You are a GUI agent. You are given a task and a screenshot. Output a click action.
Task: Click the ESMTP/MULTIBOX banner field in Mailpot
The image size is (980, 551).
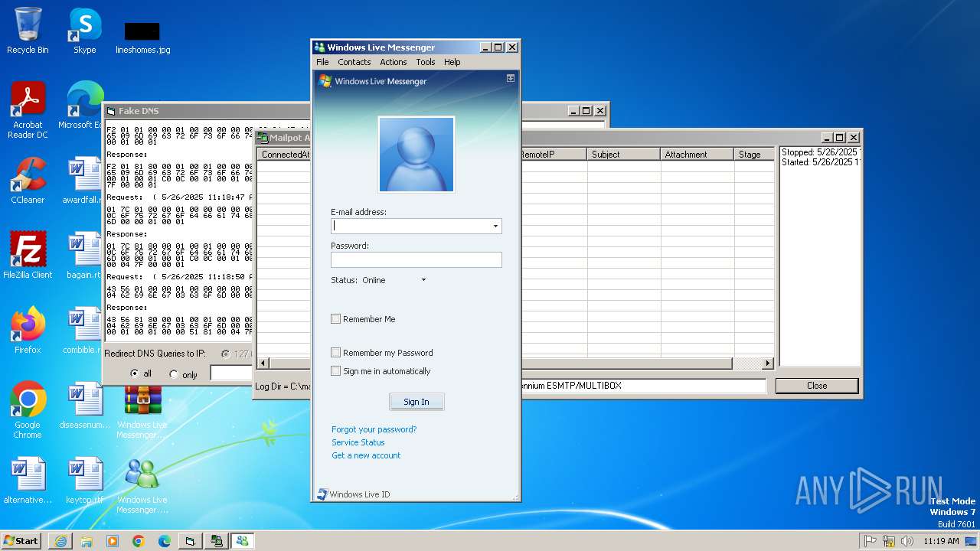pos(643,386)
